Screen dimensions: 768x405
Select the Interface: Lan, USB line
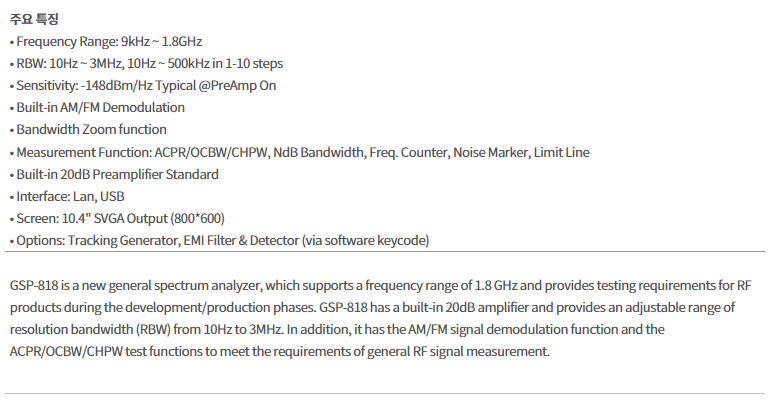67,197
